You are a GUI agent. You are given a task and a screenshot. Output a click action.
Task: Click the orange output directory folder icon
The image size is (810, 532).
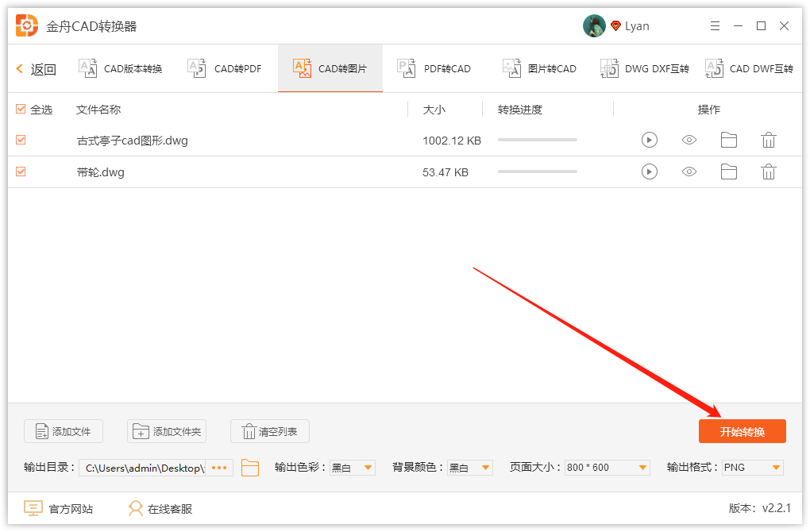(x=250, y=468)
